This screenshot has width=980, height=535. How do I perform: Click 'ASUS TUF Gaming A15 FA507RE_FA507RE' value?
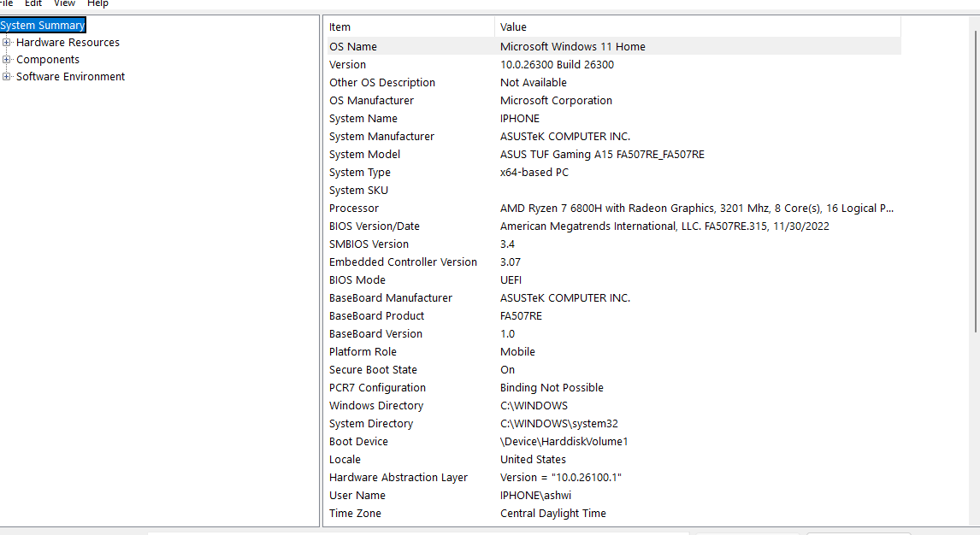602,154
